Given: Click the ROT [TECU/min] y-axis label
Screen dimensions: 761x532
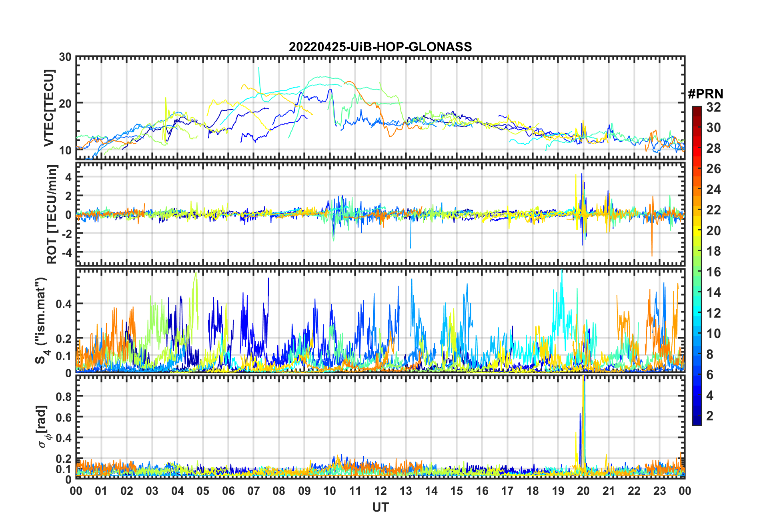Looking at the screenshot, I should tap(52, 214).
